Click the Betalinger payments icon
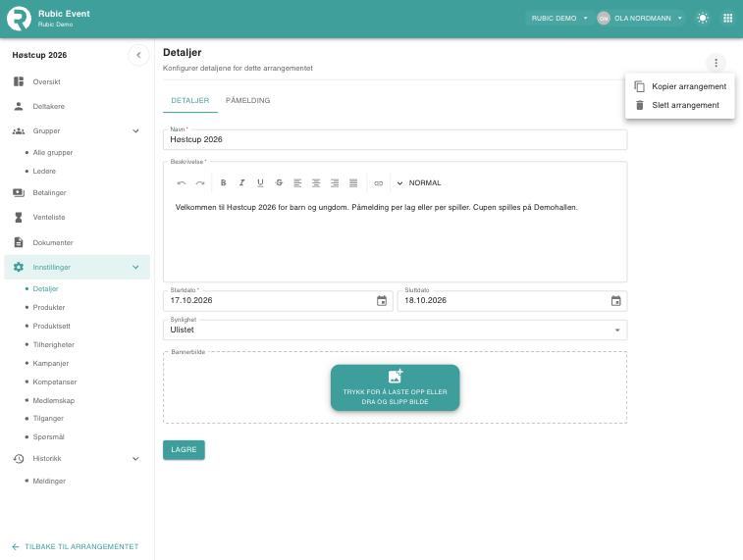743x560 pixels. (19, 192)
